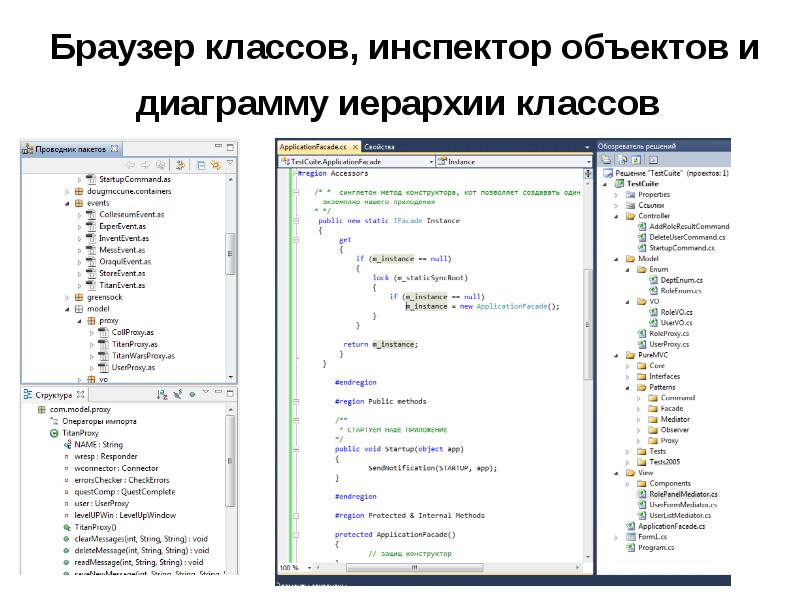This screenshot has height=600, width=800.
Task: Expand the Tests2005 folder
Action: coord(628,462)
